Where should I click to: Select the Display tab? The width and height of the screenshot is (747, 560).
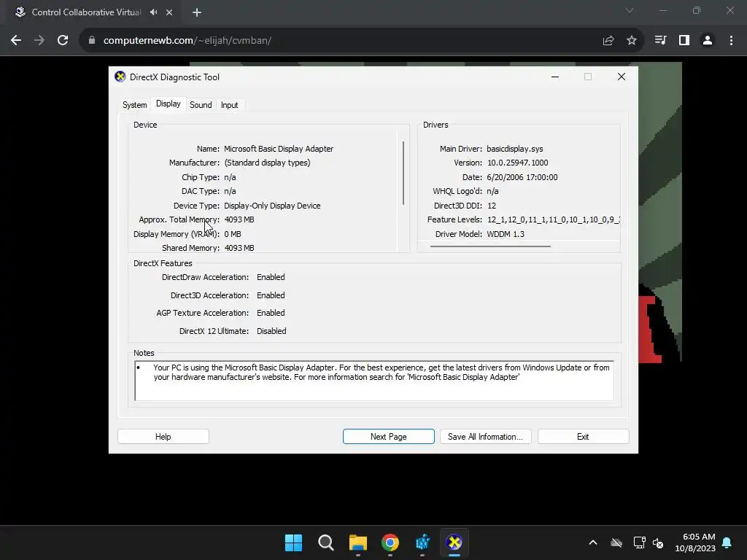point(169,104)
